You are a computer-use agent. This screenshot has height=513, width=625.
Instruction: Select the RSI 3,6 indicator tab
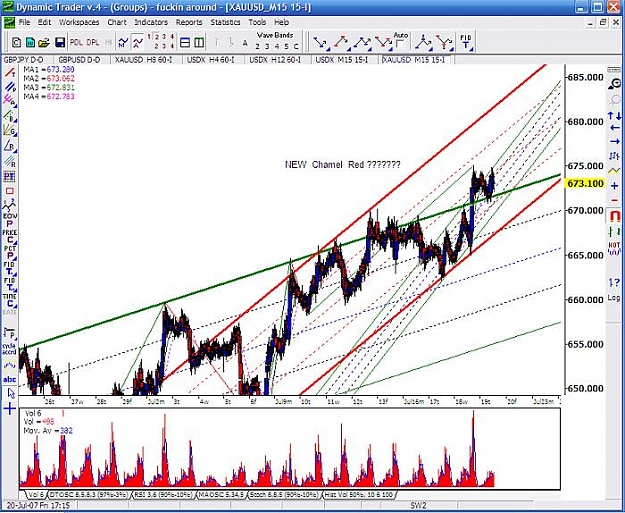click(x=163, y=495)
